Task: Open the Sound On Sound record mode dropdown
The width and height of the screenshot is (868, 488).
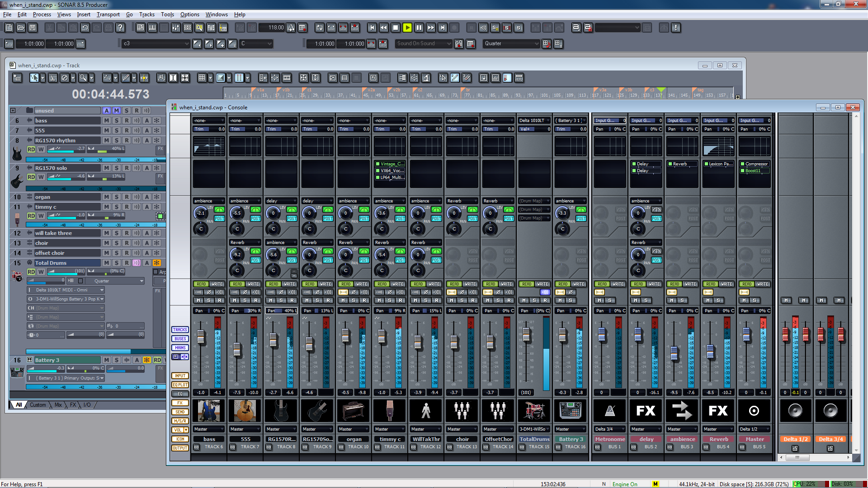Action: click(424, 44)
